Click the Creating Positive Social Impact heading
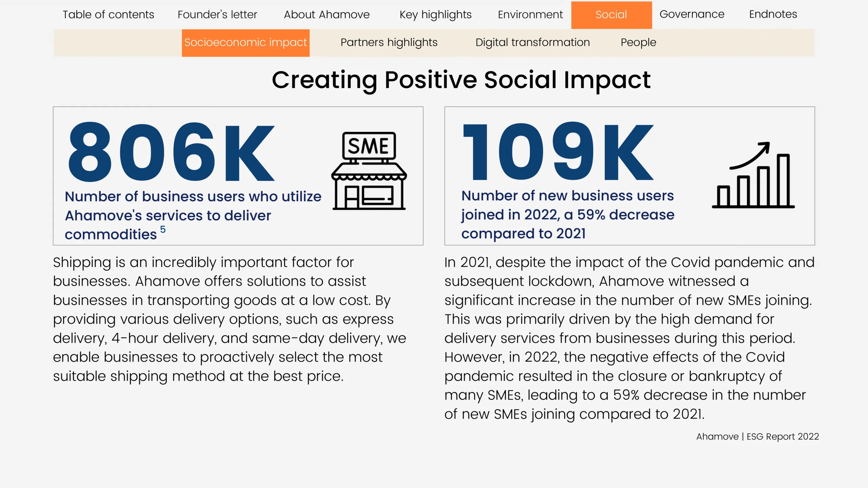Image resolution: width=868 pixels, height=488 pixels. click(x=461, y=80)
